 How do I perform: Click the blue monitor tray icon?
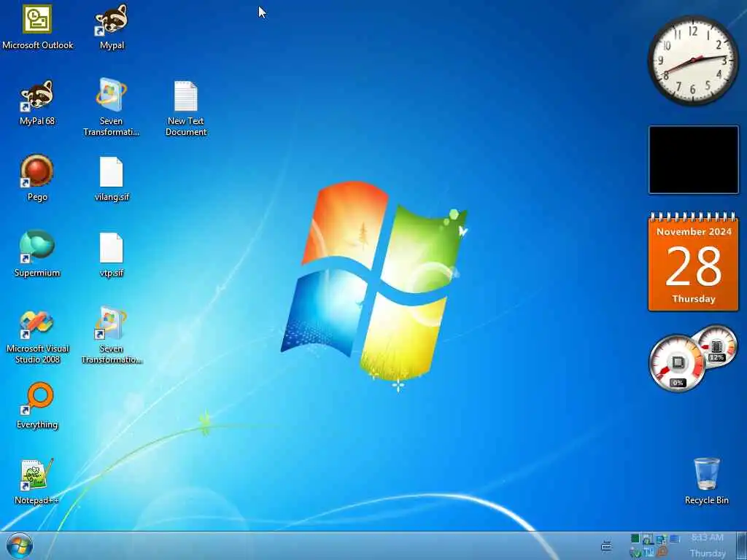(675, 539)
